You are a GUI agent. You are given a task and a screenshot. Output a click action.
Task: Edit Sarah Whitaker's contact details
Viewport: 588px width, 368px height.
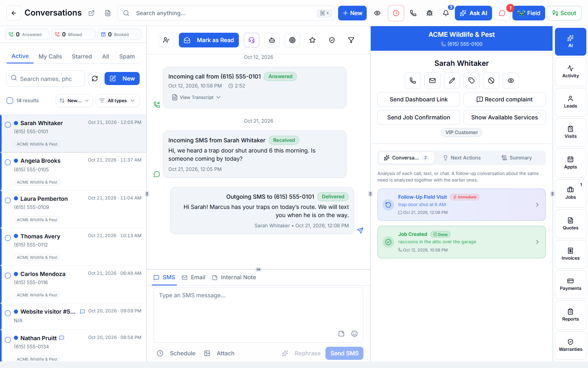click(452, 81)
